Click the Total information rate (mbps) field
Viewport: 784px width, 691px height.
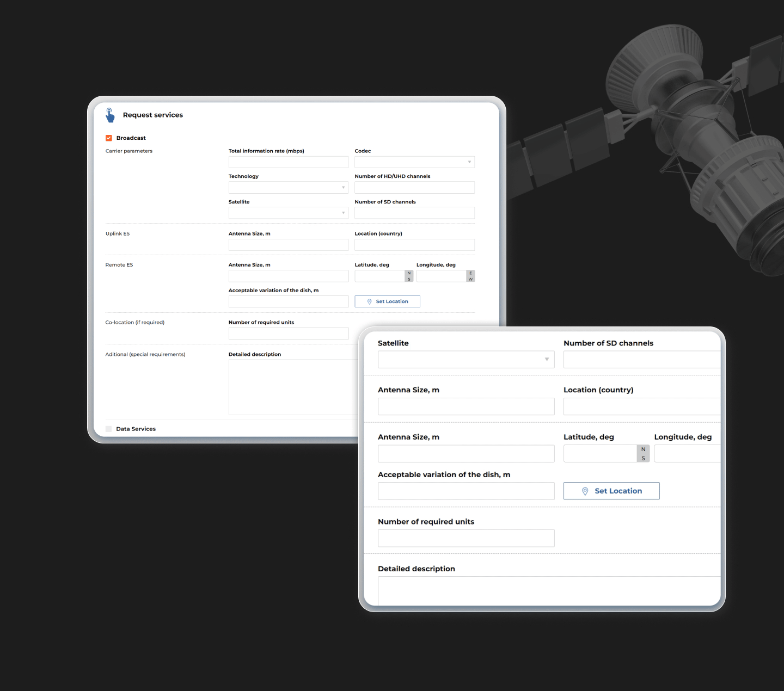pyautogui.click(x=288, y=162)
